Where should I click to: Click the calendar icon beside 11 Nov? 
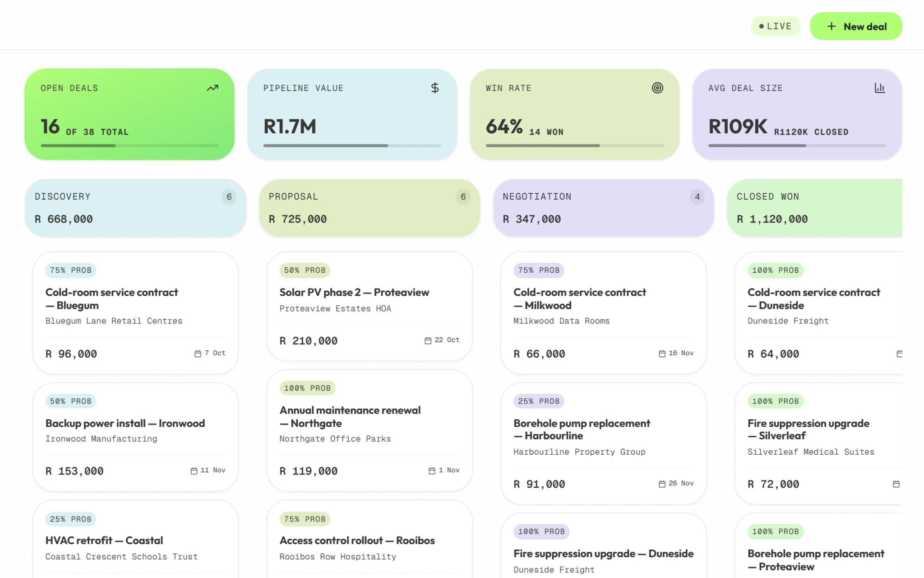[194, 471]
